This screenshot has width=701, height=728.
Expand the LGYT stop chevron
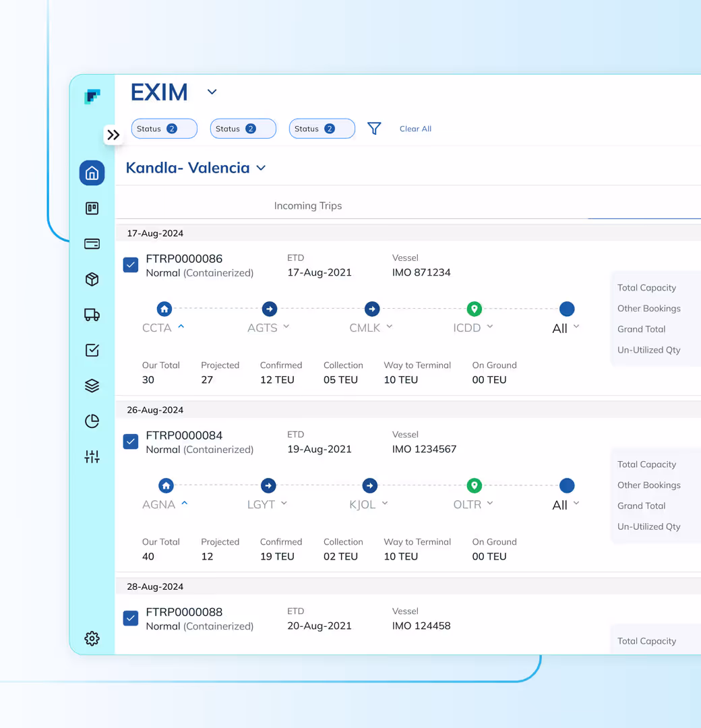284,504
